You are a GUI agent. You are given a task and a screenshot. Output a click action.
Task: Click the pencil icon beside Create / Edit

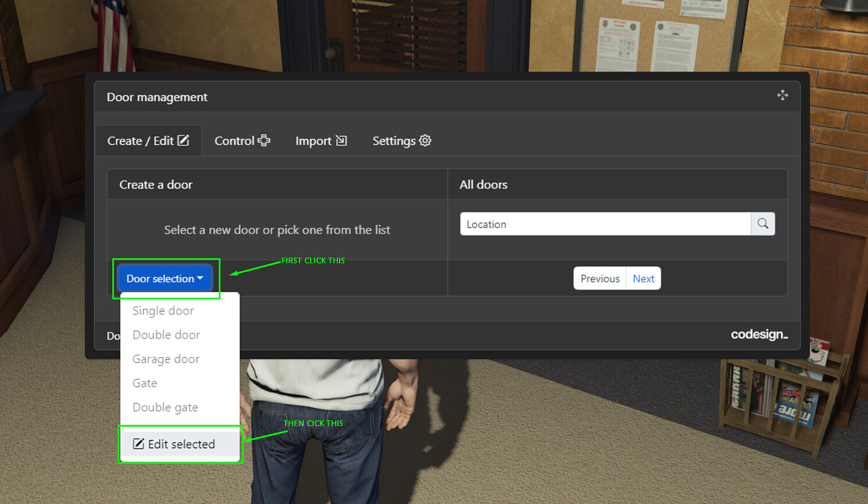click(x=183, y=140)
